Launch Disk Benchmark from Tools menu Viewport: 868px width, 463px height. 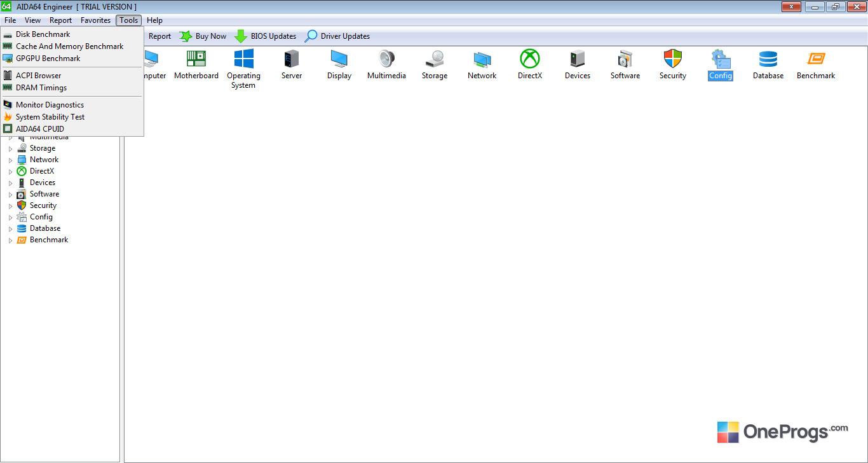72,34
